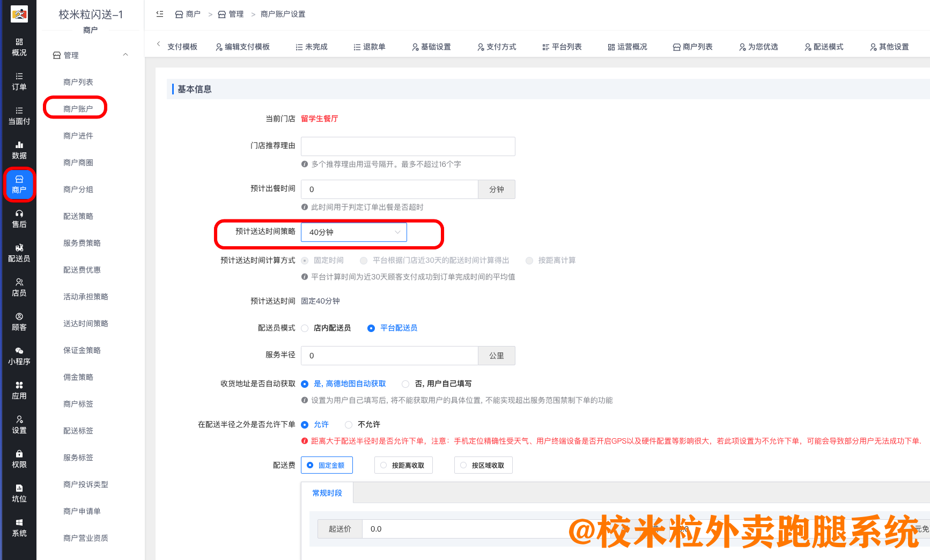Click the 门店推荐理由 text field

(408, 146)
